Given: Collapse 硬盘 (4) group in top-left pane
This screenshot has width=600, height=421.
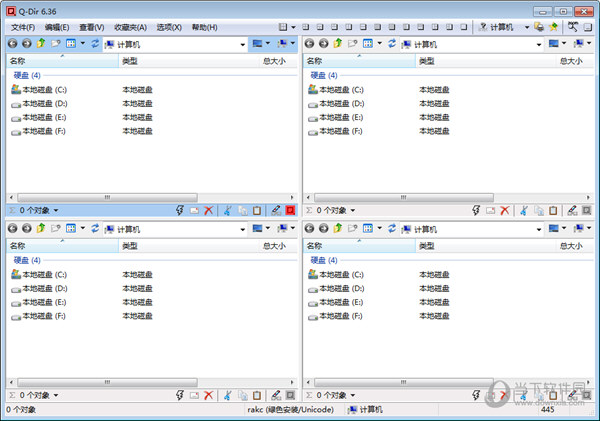Looking at the screenshot, I should click(x=27, y=75).
